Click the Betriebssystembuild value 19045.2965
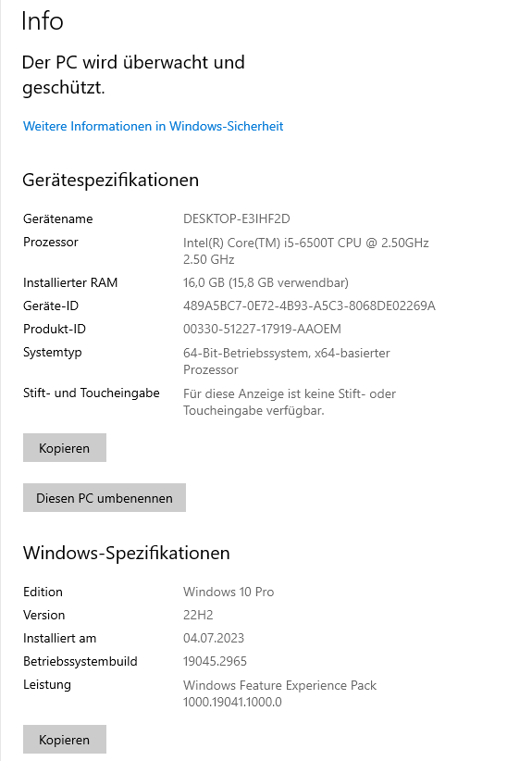 (x=215, y=661)
